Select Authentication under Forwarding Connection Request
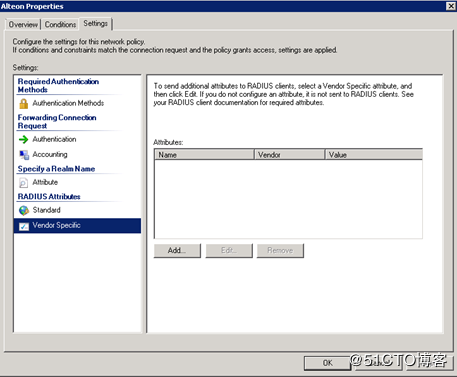This screenshot has width=457, height=377. point(54,139)
